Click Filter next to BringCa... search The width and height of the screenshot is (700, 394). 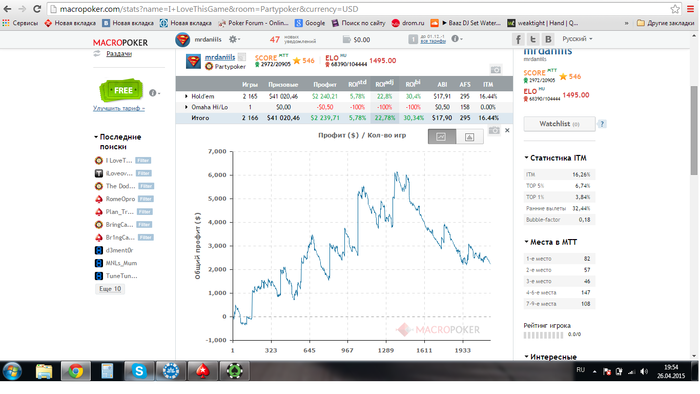pos(144,224)
